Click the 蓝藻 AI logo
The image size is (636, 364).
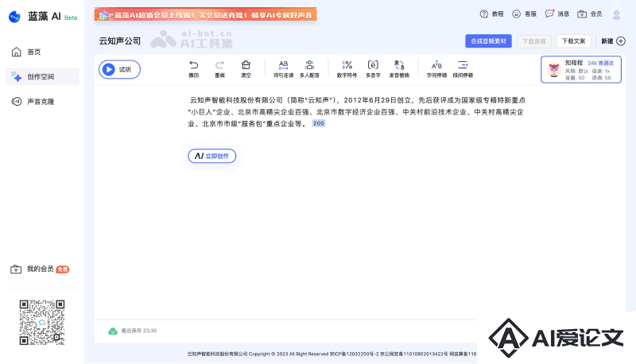click(43, 16)
